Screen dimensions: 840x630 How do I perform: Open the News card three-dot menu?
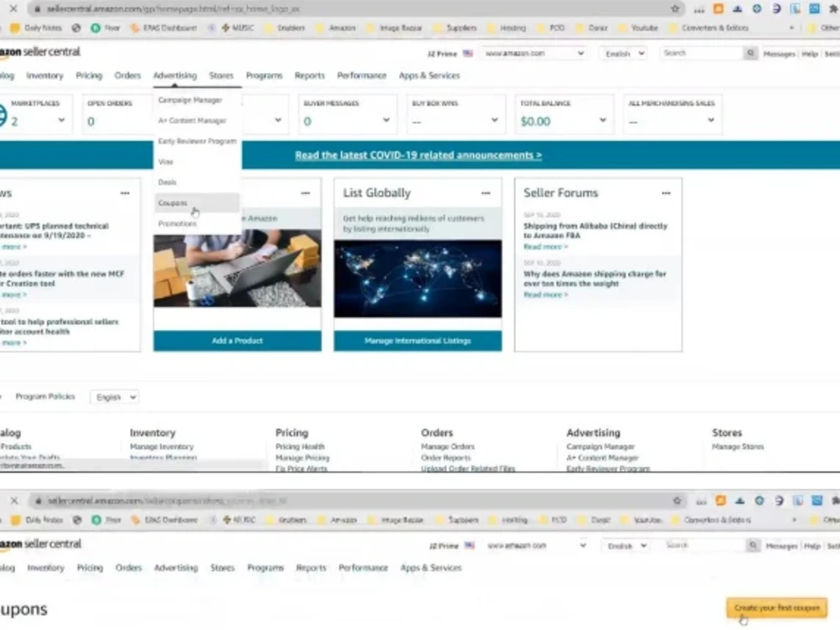pyautogui.click(x=125, y=193)
